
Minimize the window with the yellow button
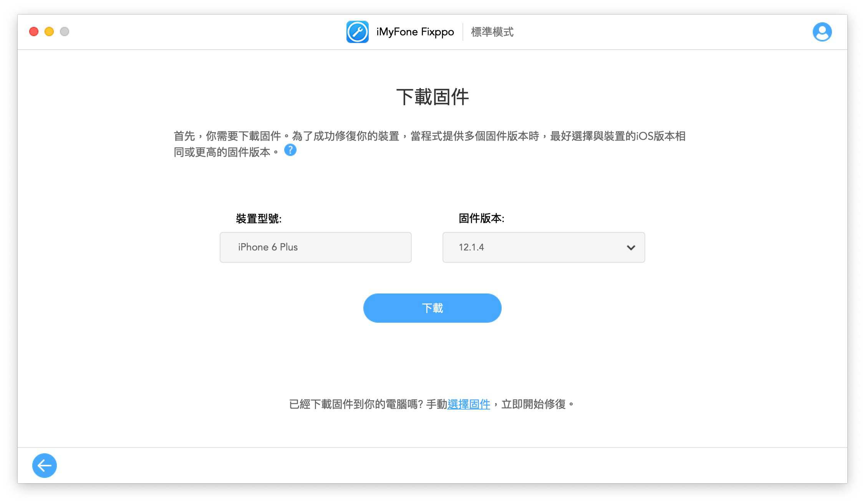(49, 31)
